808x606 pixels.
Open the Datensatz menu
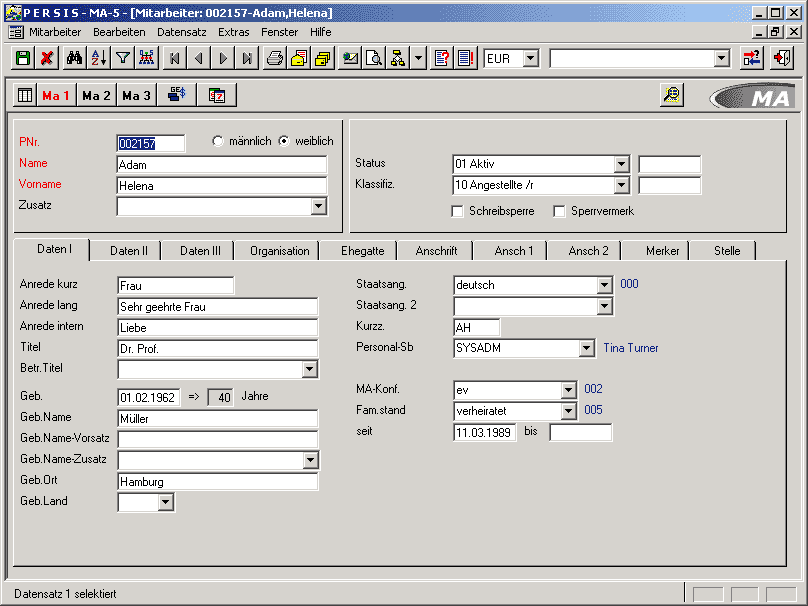coord(181,32)
